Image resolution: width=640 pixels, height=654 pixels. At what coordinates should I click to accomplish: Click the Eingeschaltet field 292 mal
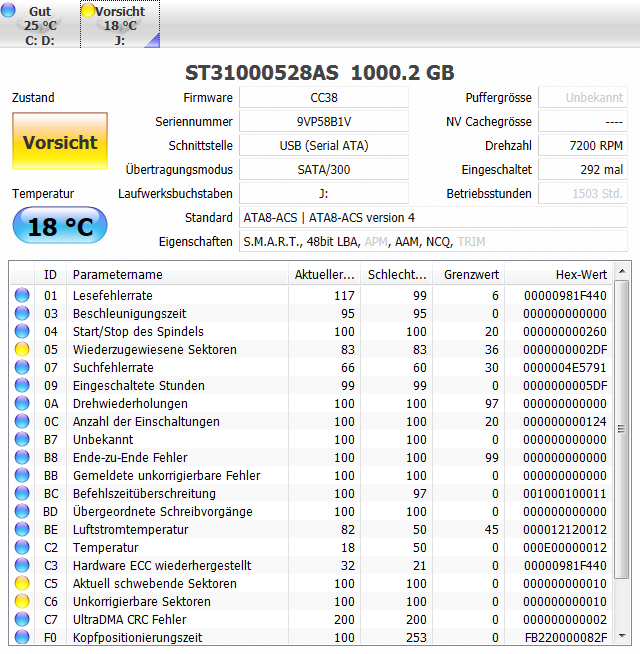pyautogui.click(x=583, y=170)
